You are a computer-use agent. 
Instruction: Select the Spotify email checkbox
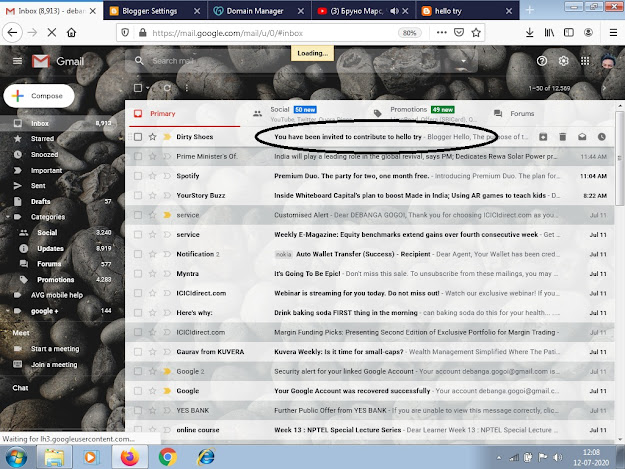[x=138, y=176]
